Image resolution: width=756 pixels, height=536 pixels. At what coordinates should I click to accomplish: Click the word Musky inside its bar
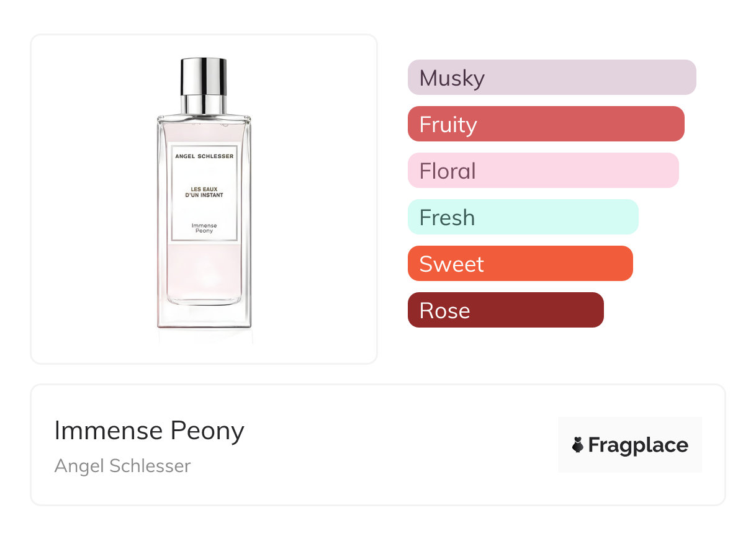coord(452,78)
